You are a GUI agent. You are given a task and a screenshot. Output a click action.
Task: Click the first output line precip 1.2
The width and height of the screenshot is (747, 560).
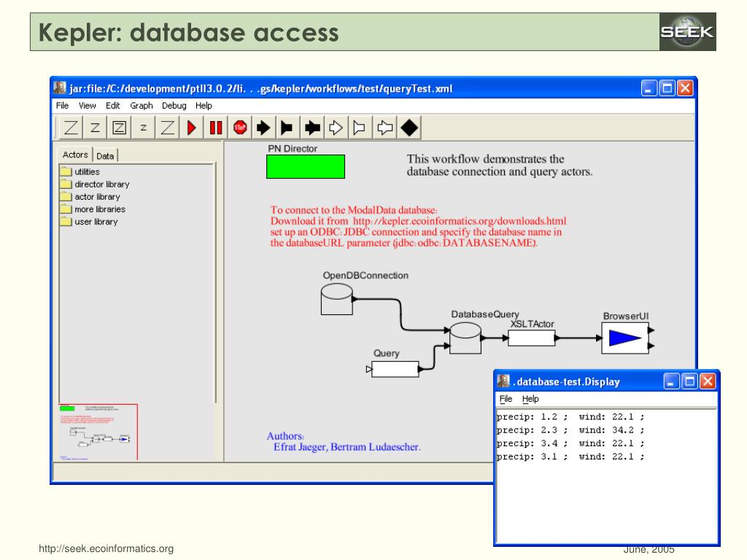click(570, 417)
